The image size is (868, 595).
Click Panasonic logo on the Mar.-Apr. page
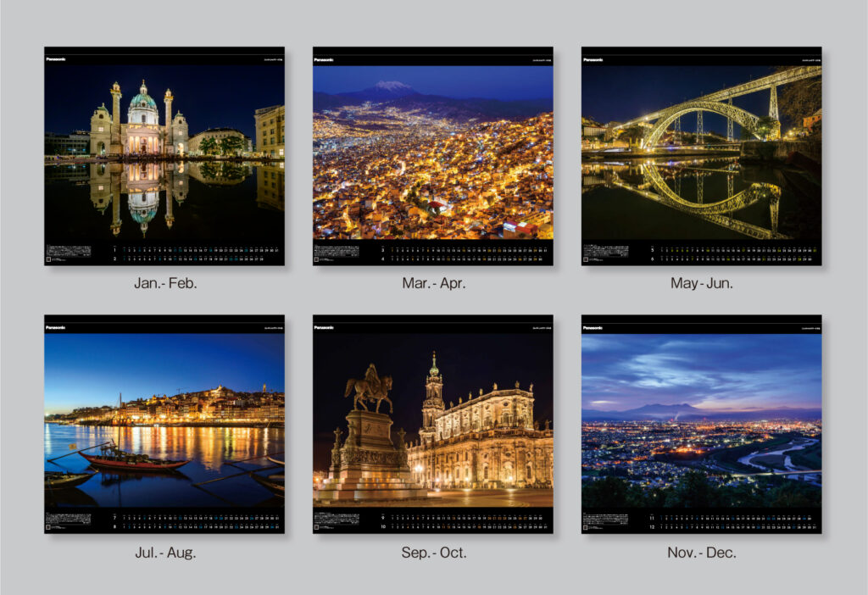pos(324,59)
